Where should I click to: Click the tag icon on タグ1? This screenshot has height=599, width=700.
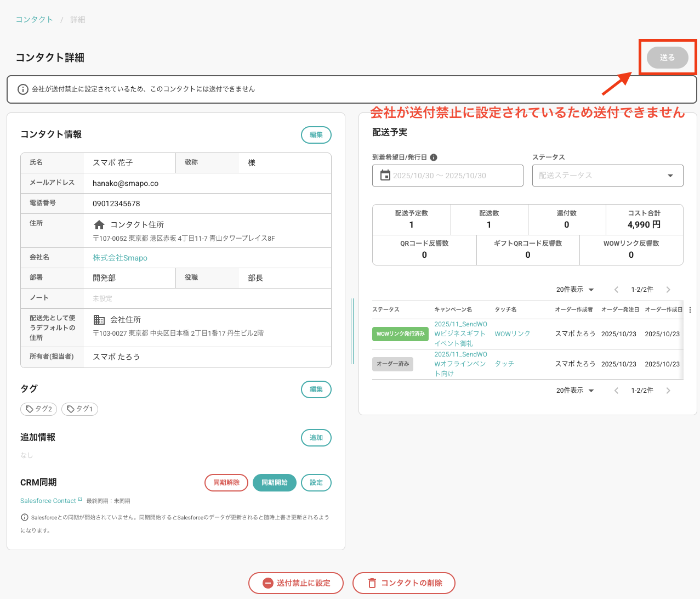point(71,409)
